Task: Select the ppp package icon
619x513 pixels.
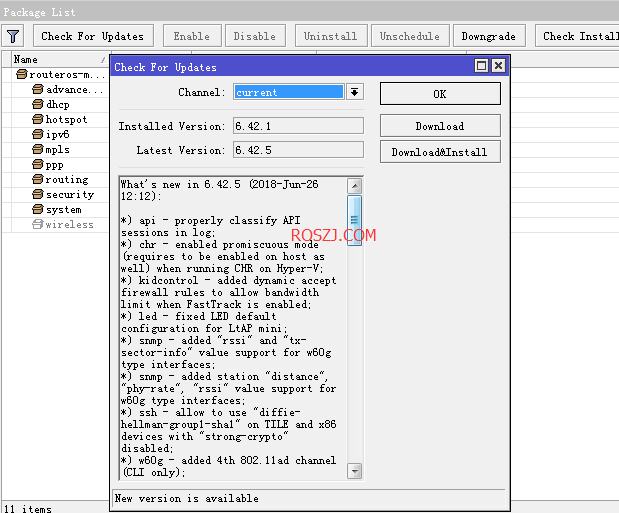Action: pos(38,164)
